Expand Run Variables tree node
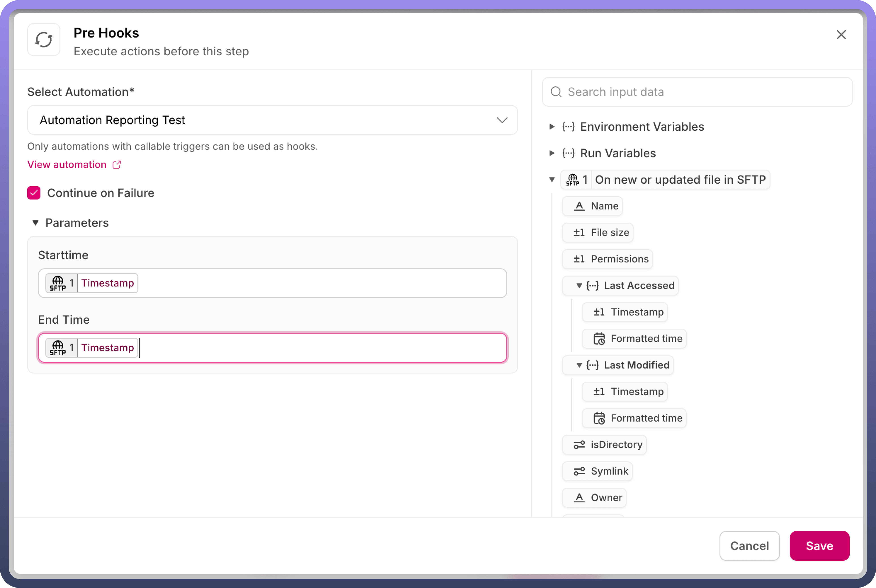 [x=552, y=153]
